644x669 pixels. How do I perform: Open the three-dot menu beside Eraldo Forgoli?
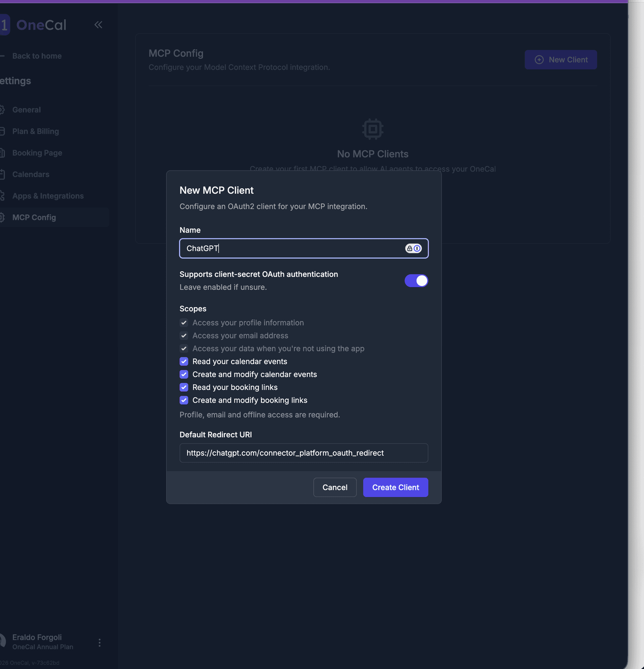99,643
